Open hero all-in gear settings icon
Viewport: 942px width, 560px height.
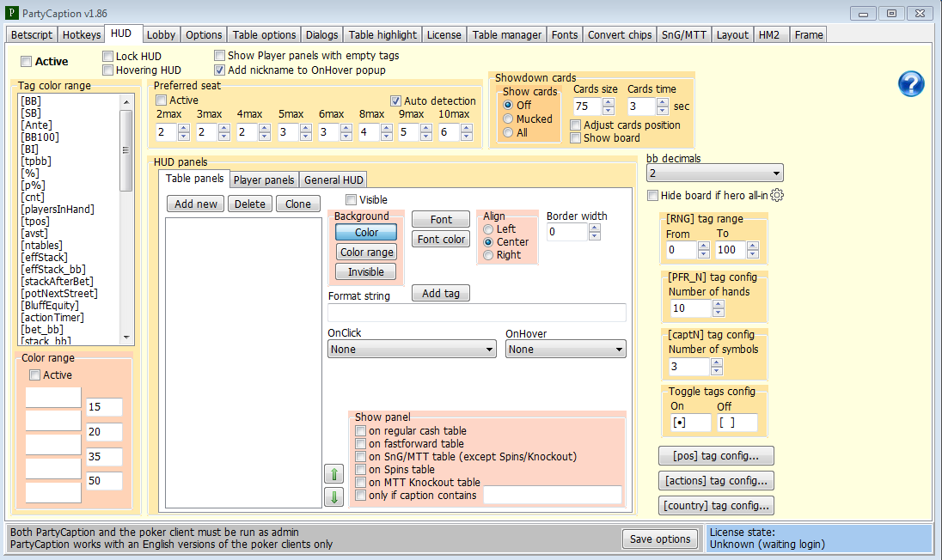pos(777,195)
